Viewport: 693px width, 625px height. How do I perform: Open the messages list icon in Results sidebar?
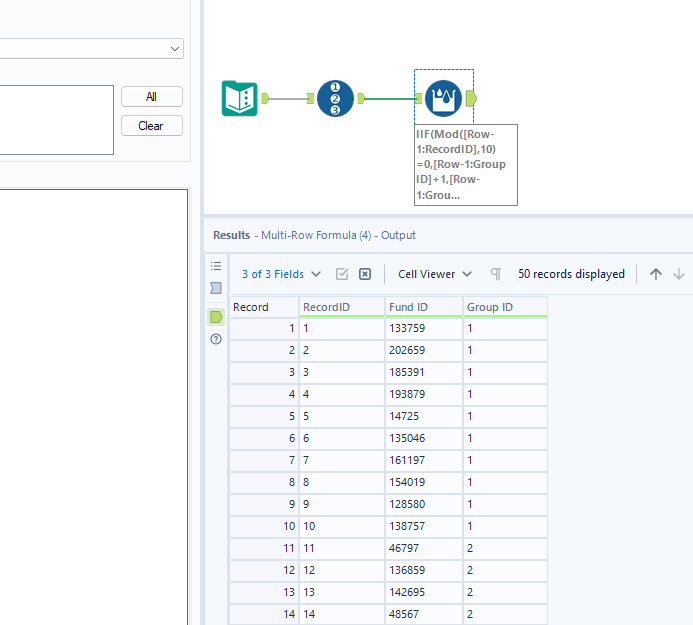(x=216, y=266)
